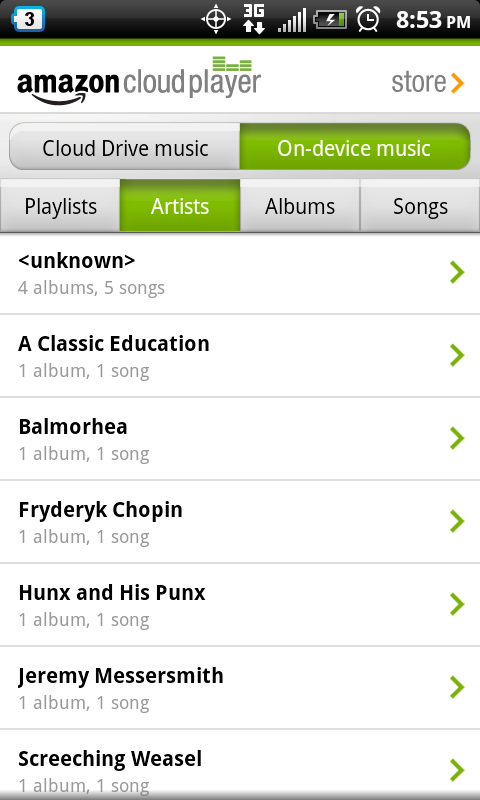This screenshot has width=480, height=800.
Task: Select On-device music source
Action: pos(355,146)
